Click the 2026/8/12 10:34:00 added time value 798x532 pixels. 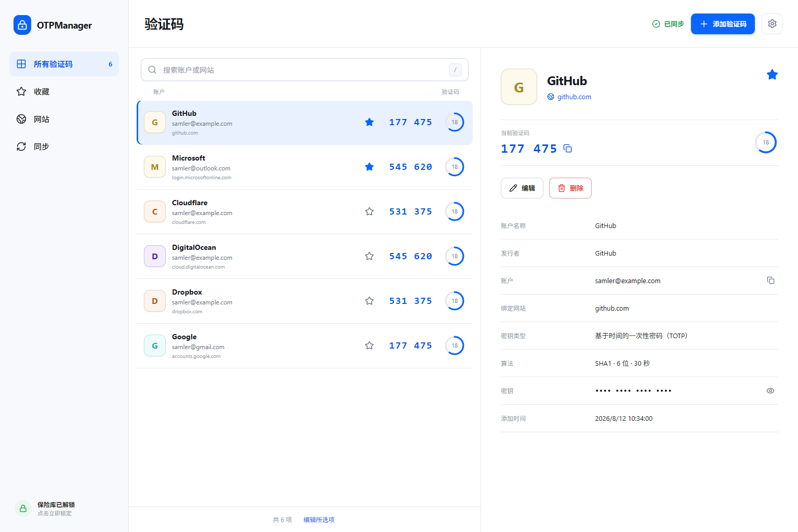pyautogui.click(x=623, y=418)
